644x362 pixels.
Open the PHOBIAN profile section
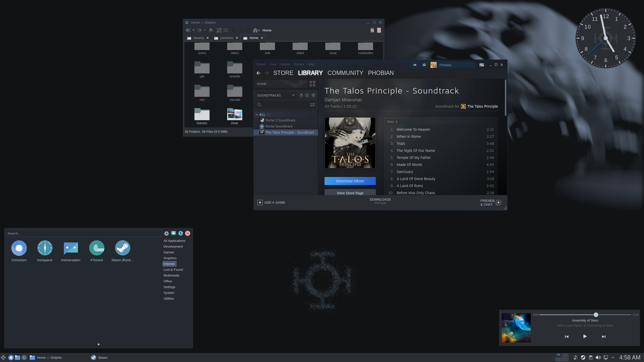point(381,73)
